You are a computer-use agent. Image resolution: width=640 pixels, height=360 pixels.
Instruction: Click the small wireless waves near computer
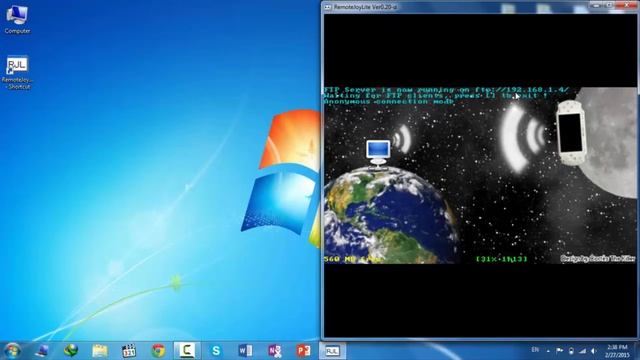(x=402, y=139)
